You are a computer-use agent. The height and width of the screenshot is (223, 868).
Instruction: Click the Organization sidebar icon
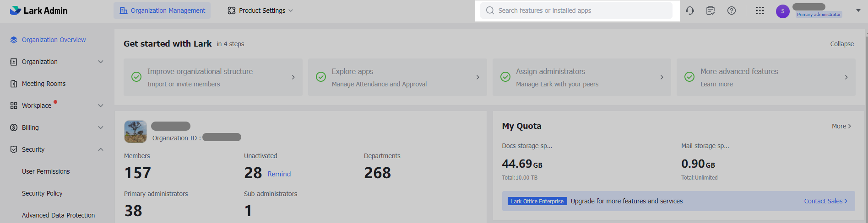coord(14,62)
